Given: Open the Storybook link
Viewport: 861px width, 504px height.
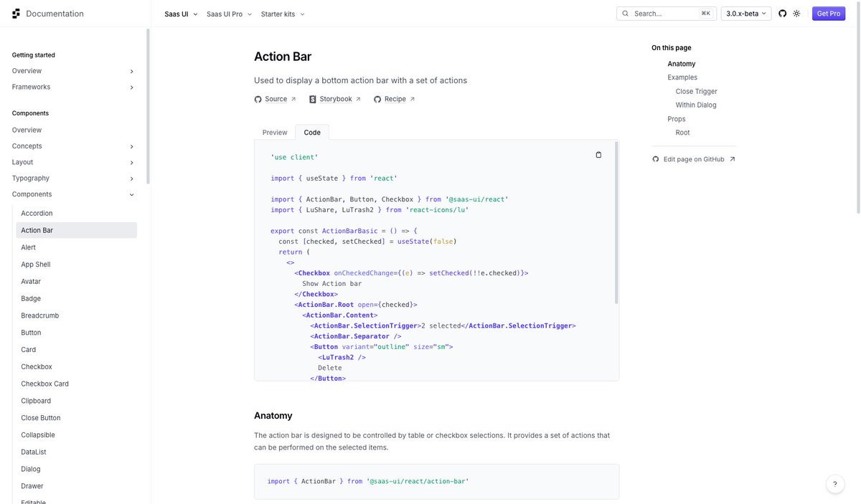Looking at the screenshot, I should click(335, 99).
